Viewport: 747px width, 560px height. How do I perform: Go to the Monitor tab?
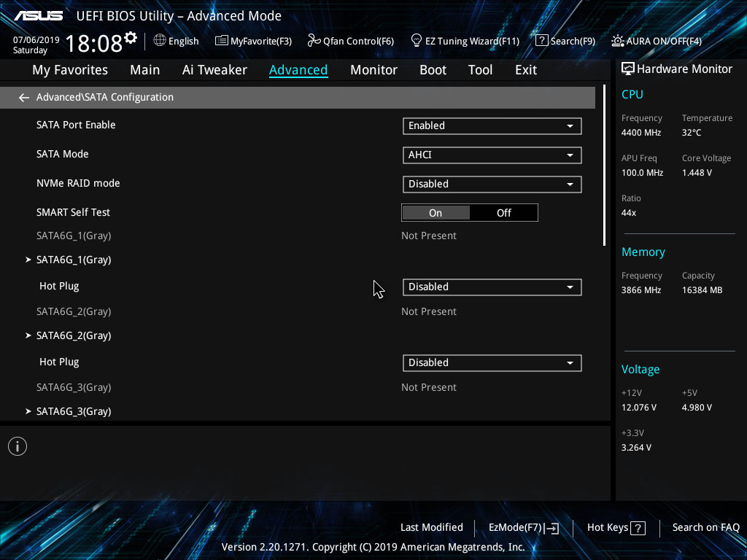coord(373,70)
